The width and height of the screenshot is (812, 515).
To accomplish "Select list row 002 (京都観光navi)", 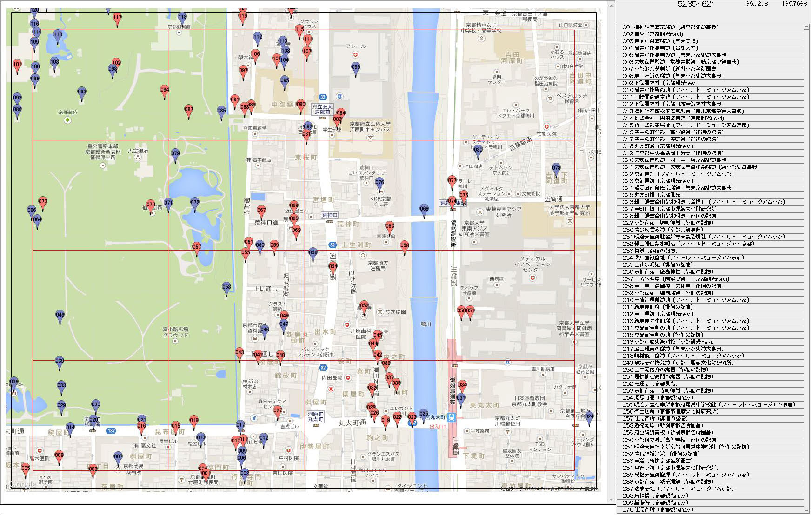I will click(x=711, y=34).
